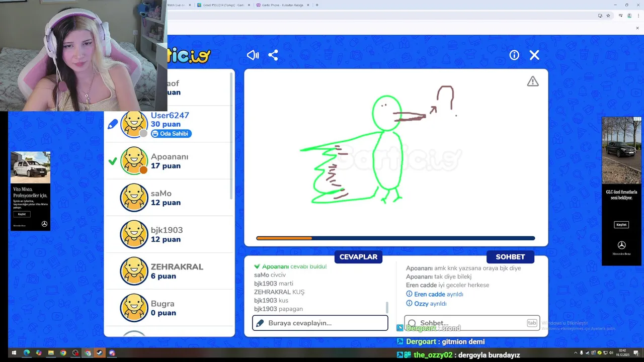Click the info icon beside 'Ozzy ayrıldı'
This screenshot has width=644, height=362.
409,304
